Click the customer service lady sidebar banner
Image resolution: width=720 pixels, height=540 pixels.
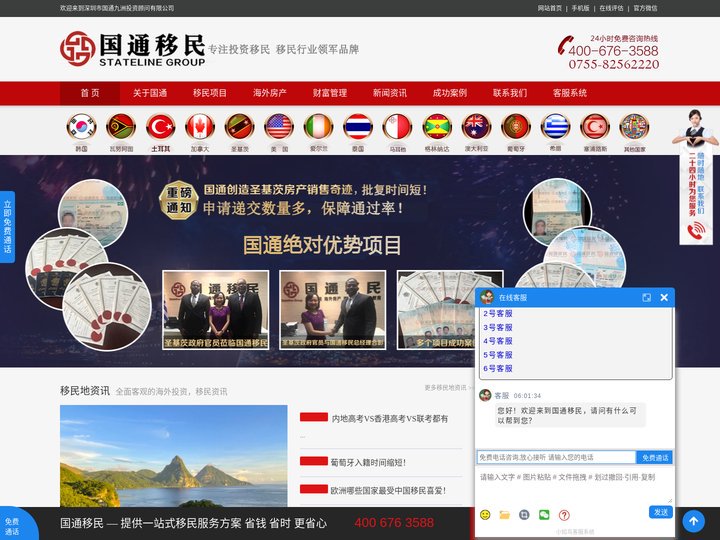tap(696, 177)
